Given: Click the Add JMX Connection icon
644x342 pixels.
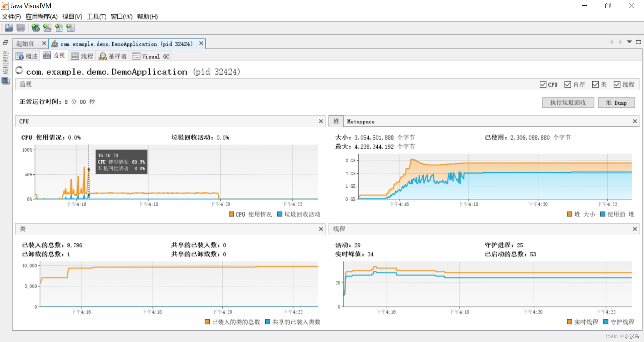Looking at the screenshot, I should click(47, 27).
